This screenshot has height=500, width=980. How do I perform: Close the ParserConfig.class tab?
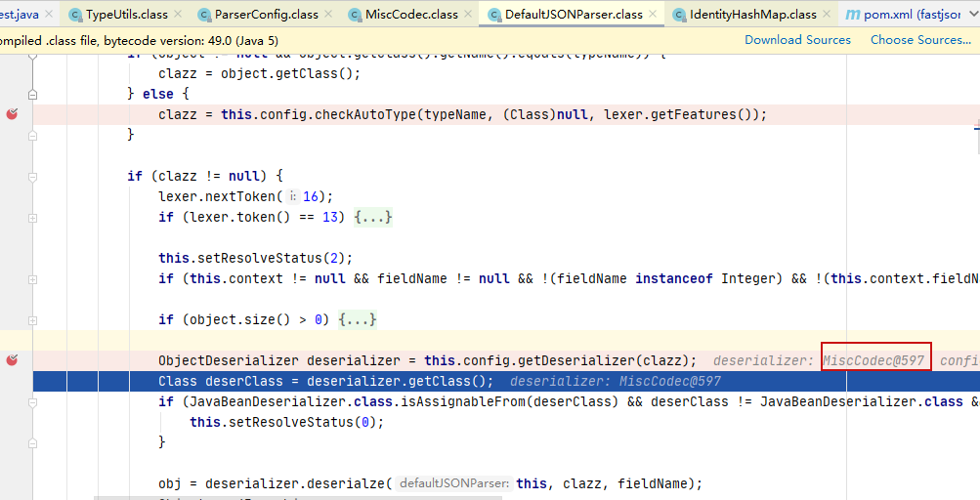328,14
